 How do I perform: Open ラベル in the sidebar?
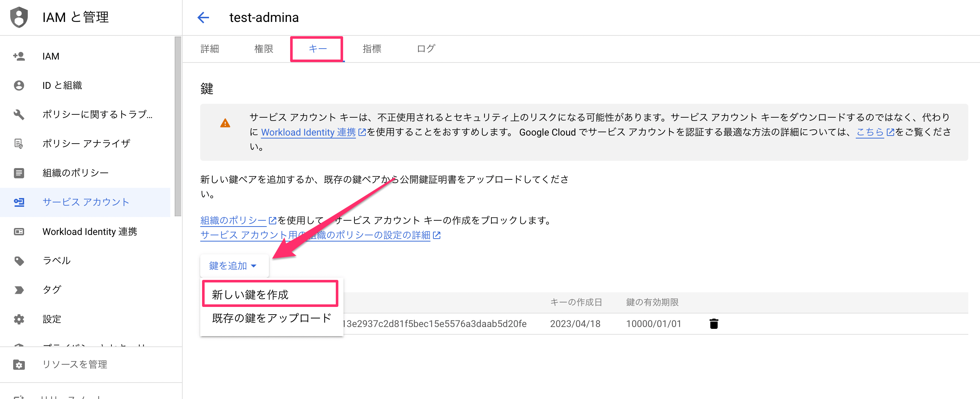pyautogui.click(x=85, y=261)
